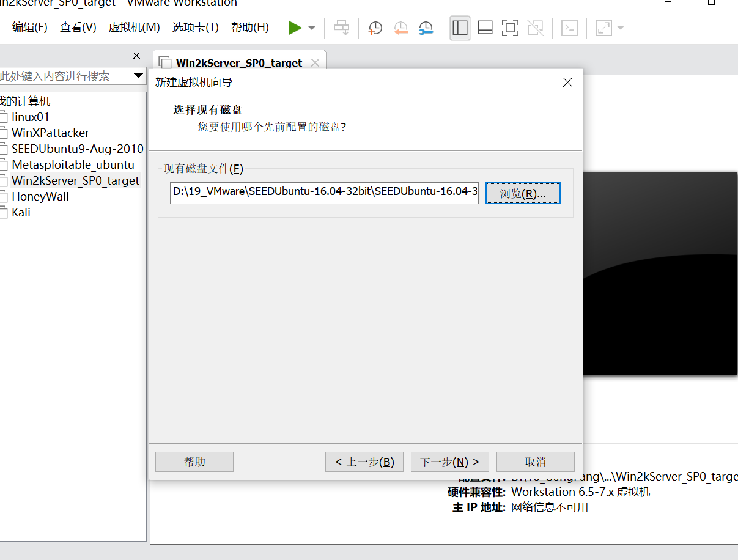Close the 新建虚拟机向导 dialog
Screen dimensions: 738x560
[567, 82]
